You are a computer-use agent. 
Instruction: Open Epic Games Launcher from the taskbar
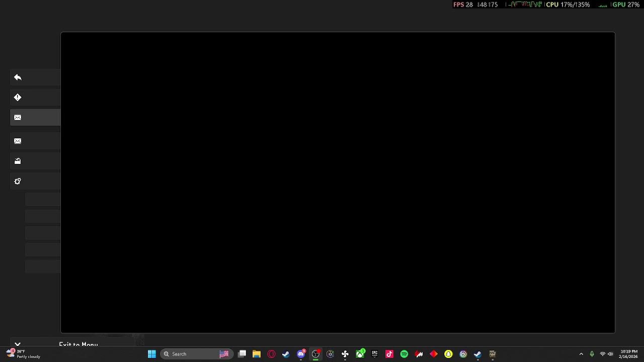coord(374,354)
